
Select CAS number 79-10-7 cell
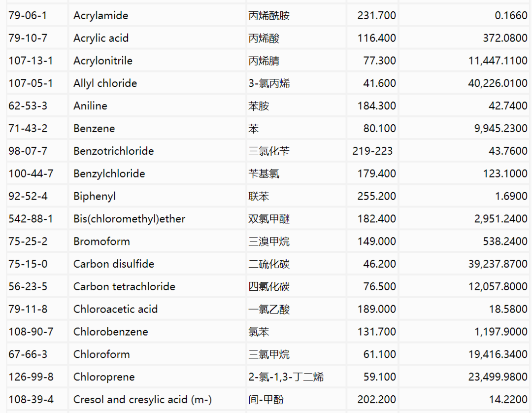point(28,38)
